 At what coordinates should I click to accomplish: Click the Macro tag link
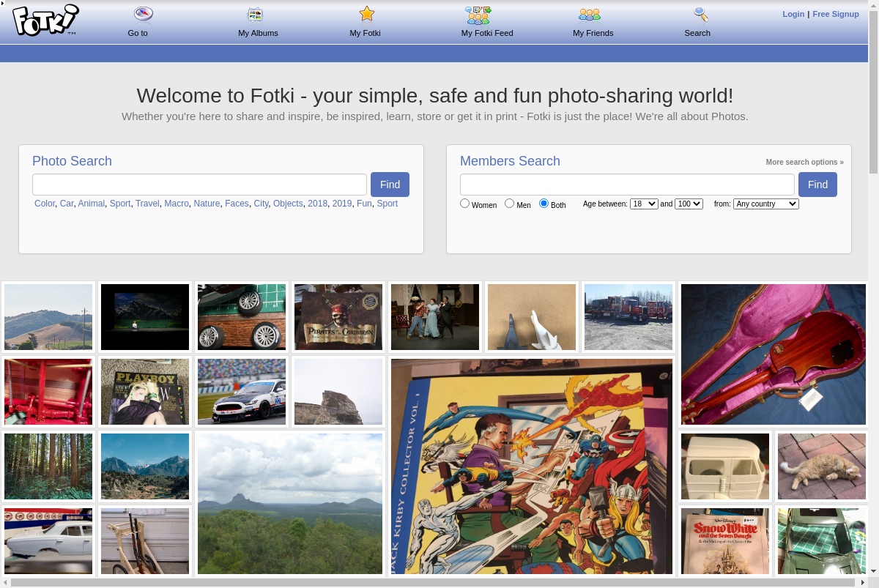tap(177, 204)
